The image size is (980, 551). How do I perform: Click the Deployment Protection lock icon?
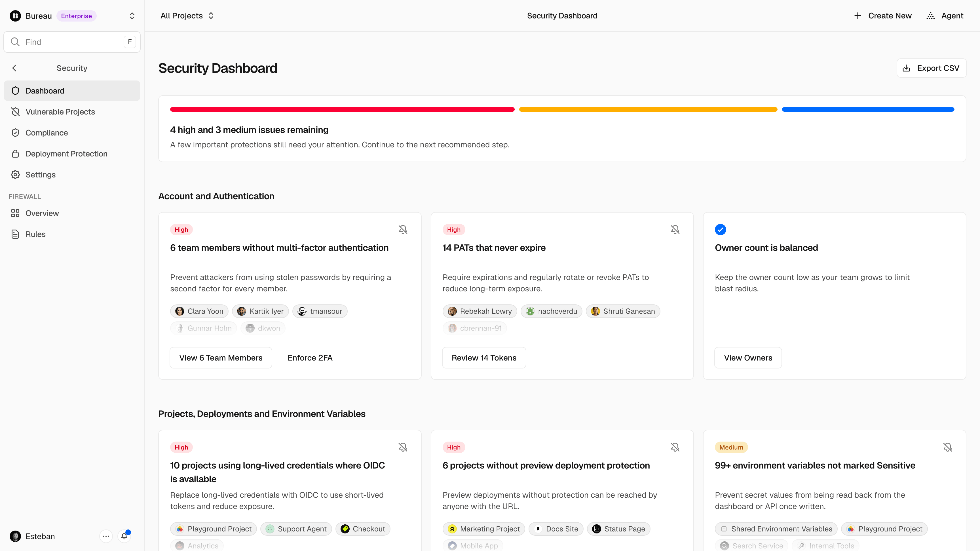(15, 153)
